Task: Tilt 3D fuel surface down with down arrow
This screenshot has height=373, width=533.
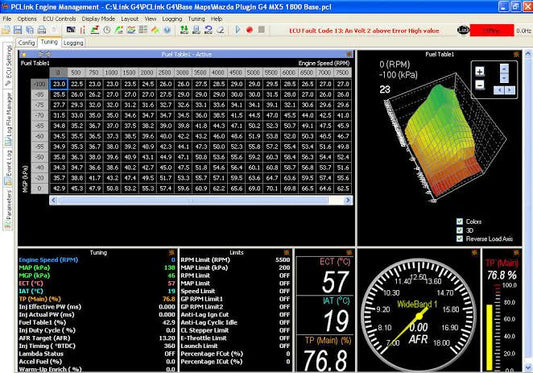Action: pyautogui.click(x=504, y=78)
